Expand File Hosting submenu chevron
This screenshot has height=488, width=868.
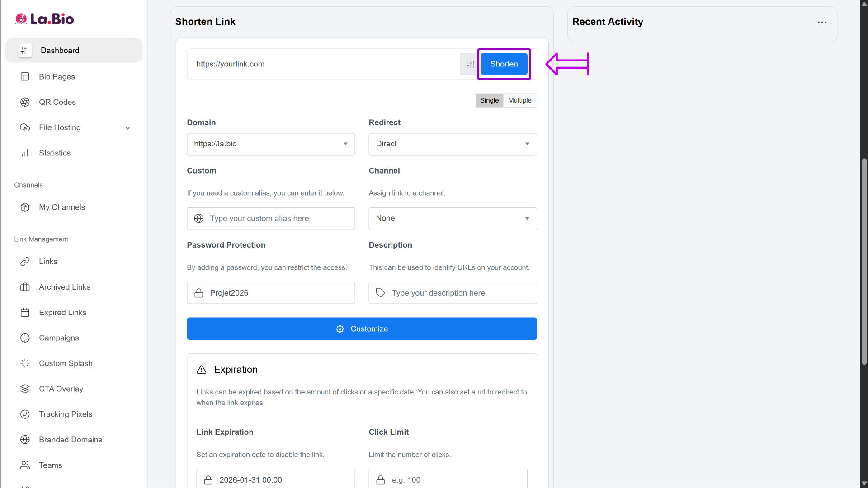(x=127, y=128)
